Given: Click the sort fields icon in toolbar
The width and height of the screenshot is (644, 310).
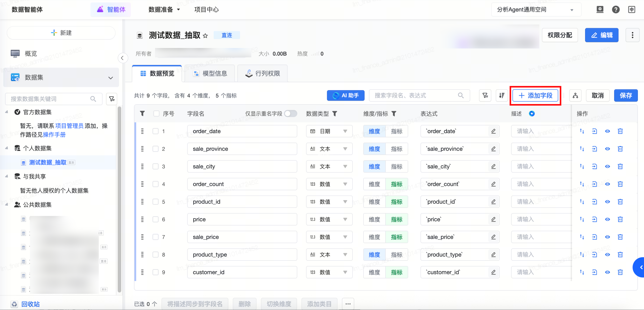Looking at the screenshot, I should click(501, 95).
